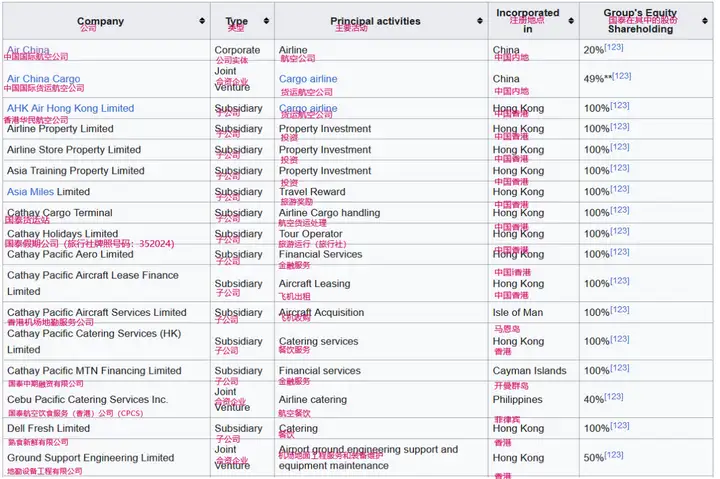Image resolution: width=720 pixels, height=479 pixels.
Task: Open the Asia Miles link
Action: [x=30, y=192]
